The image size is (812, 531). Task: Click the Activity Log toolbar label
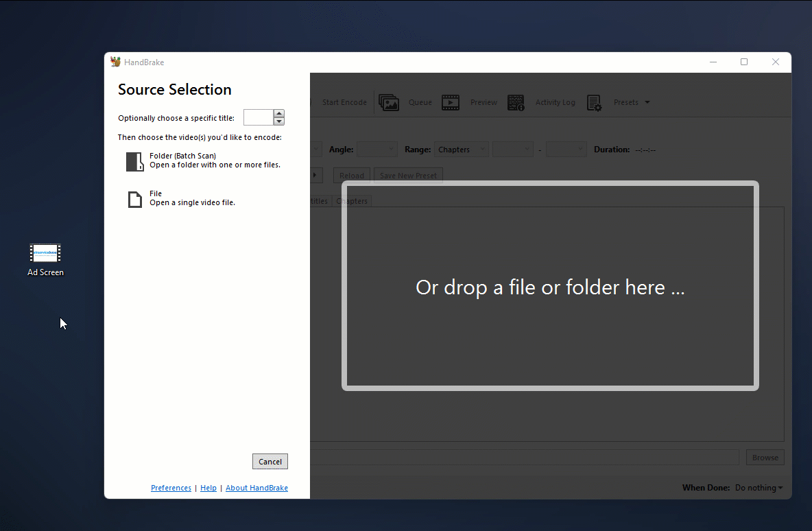click(555, 103)
